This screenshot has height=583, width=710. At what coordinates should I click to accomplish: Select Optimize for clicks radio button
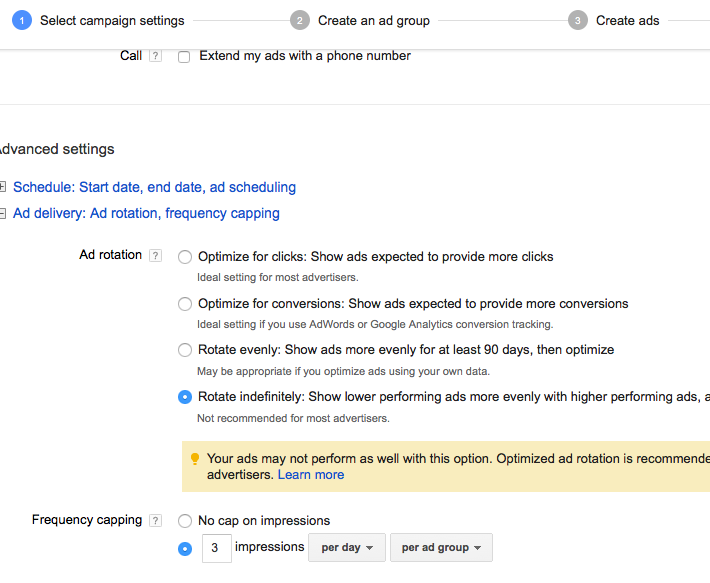click(x=185, y=257)
